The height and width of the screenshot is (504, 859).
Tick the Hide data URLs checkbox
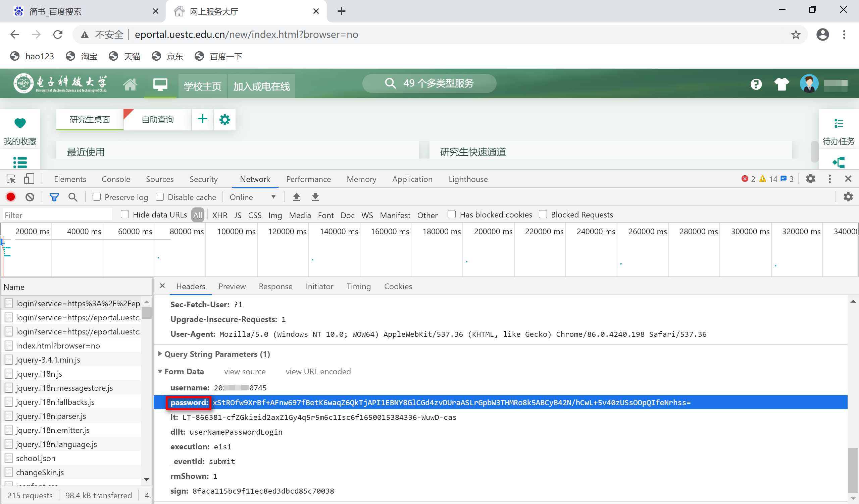[125, 214]
